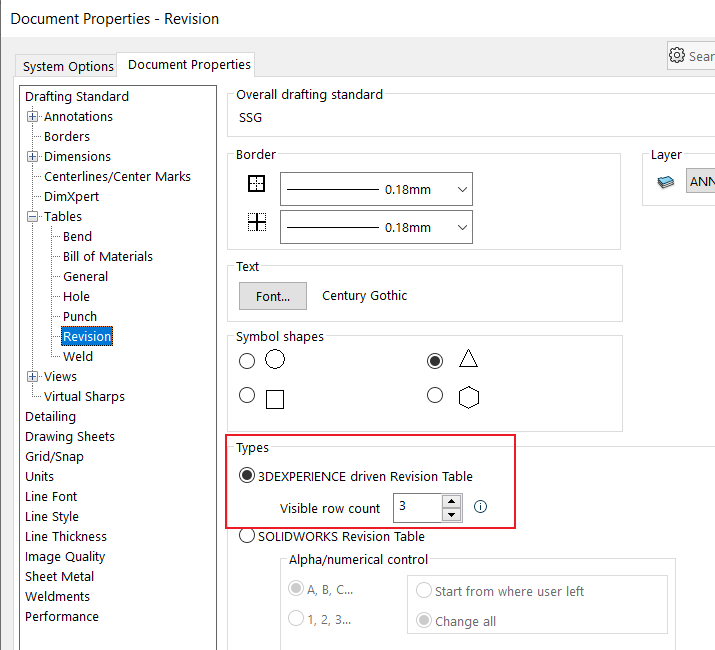715x650 pixels.
Task: Click the info icon beside Visible row count
Action: 480,507
